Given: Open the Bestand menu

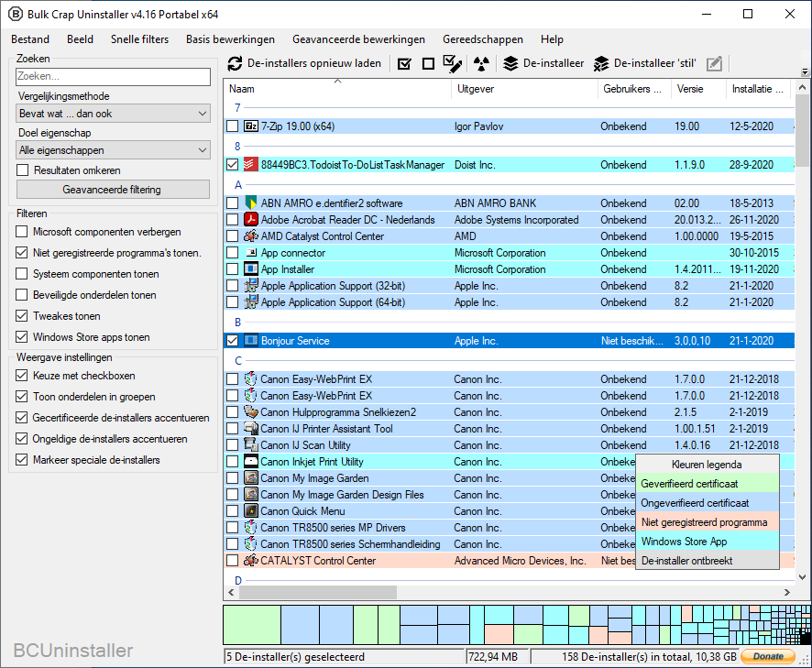Looking at the screenshot, I should [30, 39].
